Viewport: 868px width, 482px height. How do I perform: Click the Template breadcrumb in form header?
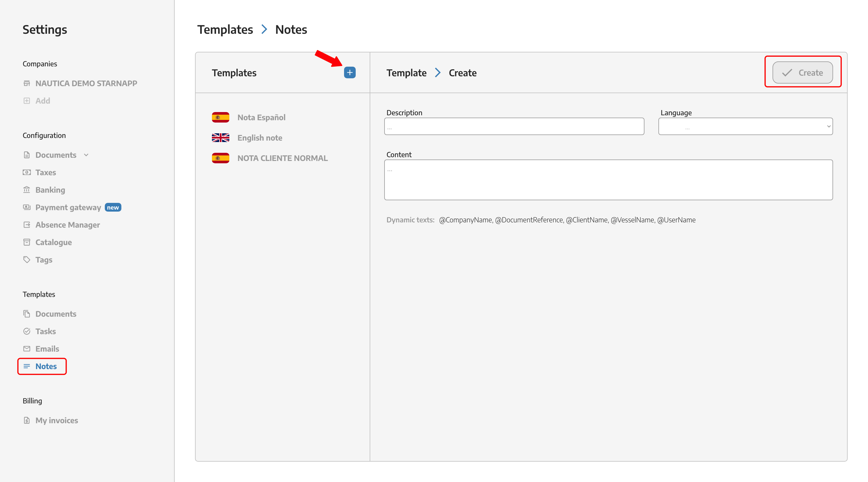406,73
